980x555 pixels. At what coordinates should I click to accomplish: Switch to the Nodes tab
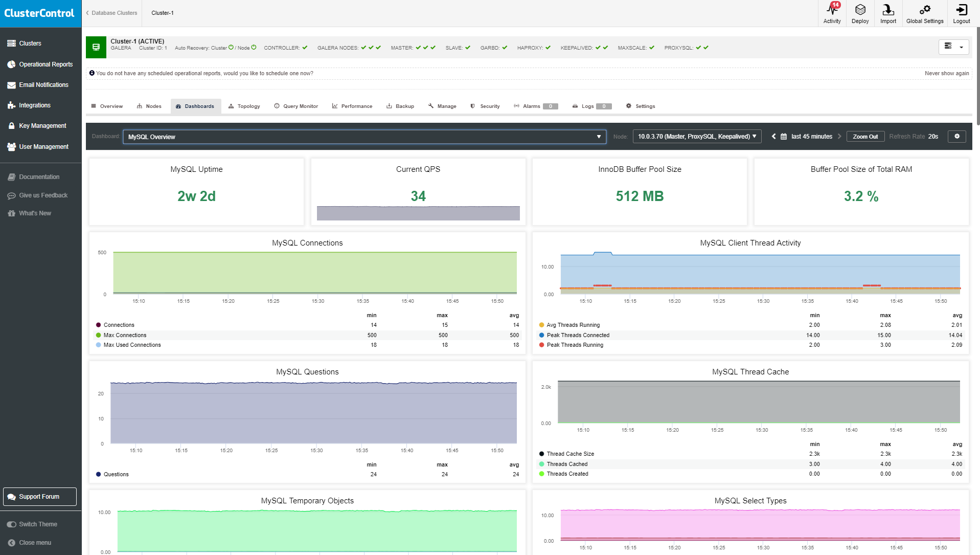pos(149,106)
